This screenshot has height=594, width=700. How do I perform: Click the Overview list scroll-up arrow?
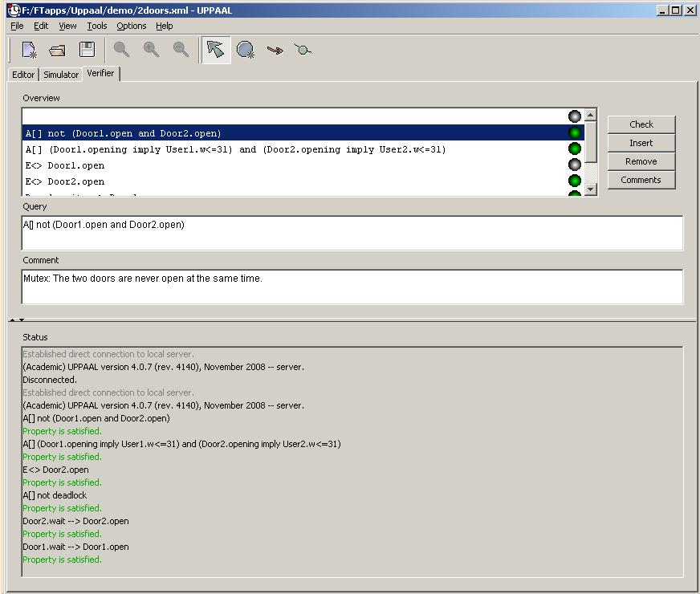pos(591,115)
